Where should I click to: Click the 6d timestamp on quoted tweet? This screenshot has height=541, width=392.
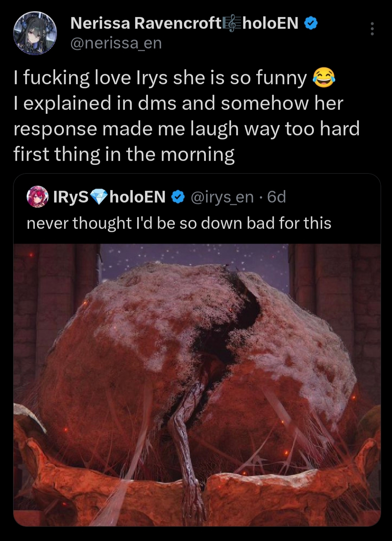tap(276, 197)
